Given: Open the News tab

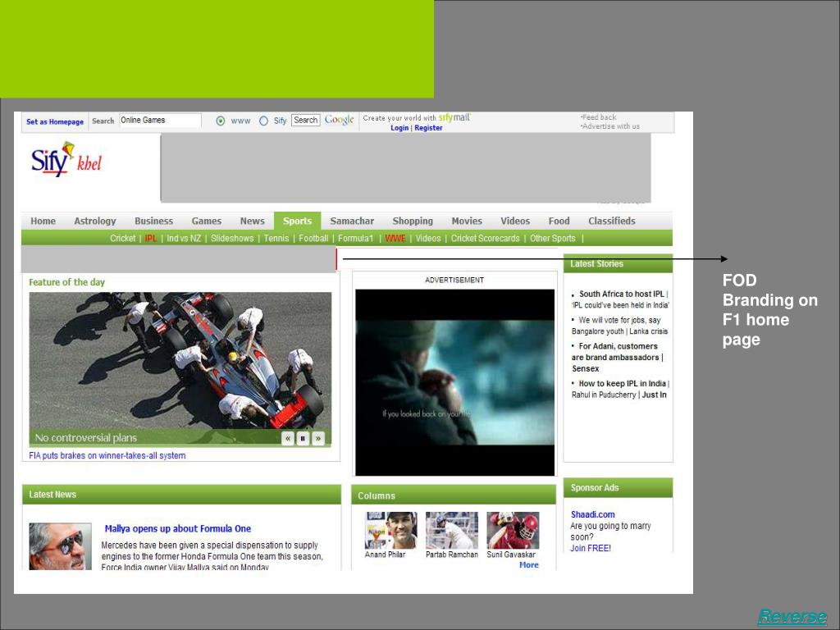Looking at the screenshot, I should 253,221.
